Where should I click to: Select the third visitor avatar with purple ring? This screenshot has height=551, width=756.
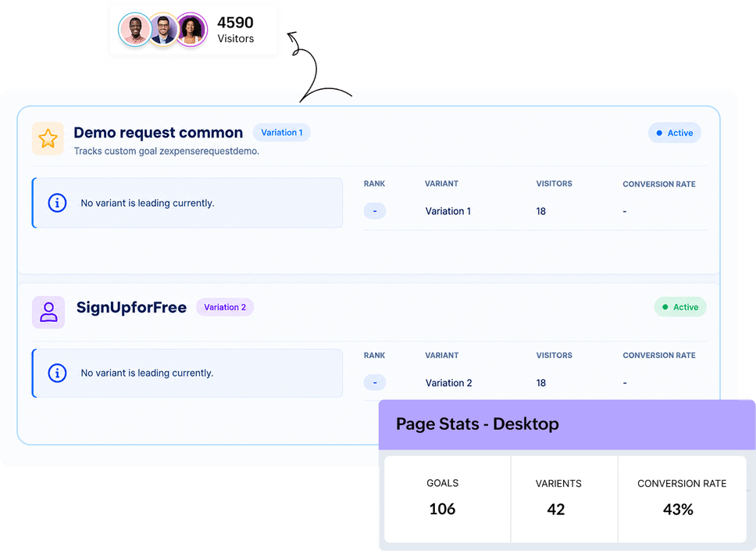(x=192, y=30)
